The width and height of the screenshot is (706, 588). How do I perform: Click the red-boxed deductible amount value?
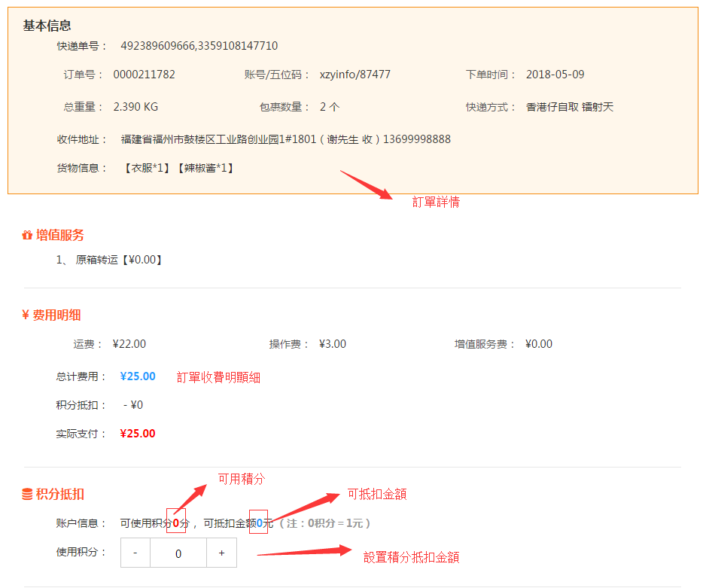click(x=259, y=522)
